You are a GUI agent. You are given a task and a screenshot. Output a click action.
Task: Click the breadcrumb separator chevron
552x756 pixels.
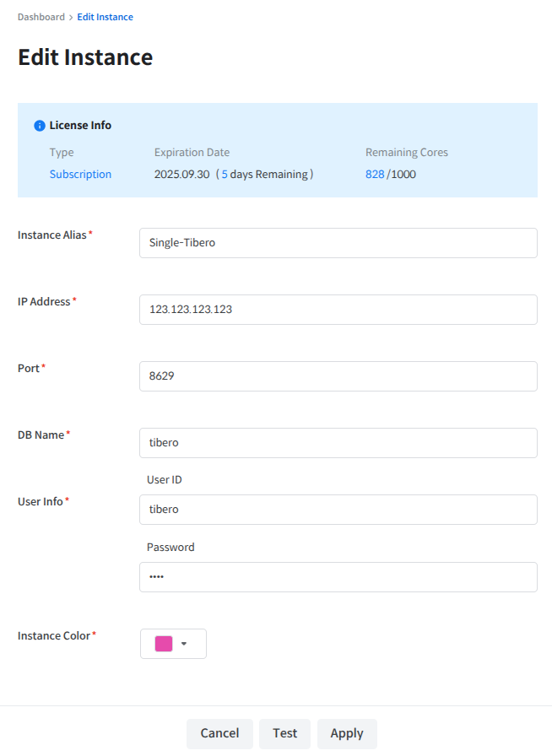(71, 18)
